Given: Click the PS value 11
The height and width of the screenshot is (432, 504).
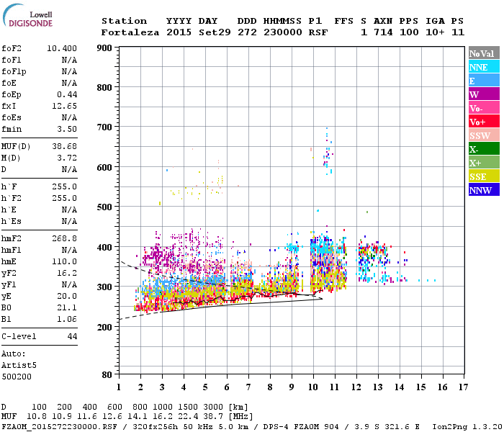Looking at the screenshot, I should [458, 32].
